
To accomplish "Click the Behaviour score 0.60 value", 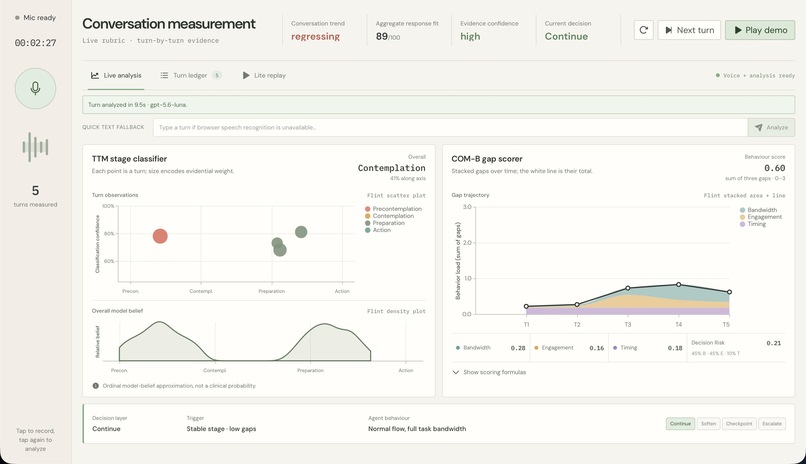I will [x=774, y=168].
